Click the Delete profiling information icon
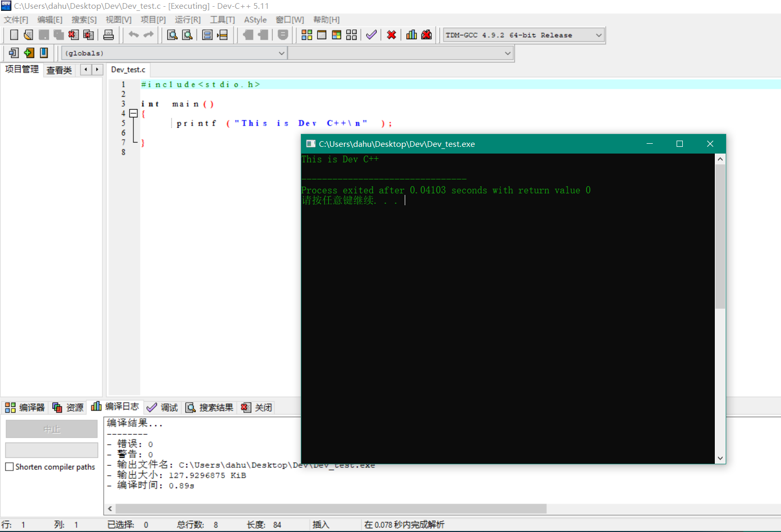Viewport: 781px width, 532px height. point(426,35)
